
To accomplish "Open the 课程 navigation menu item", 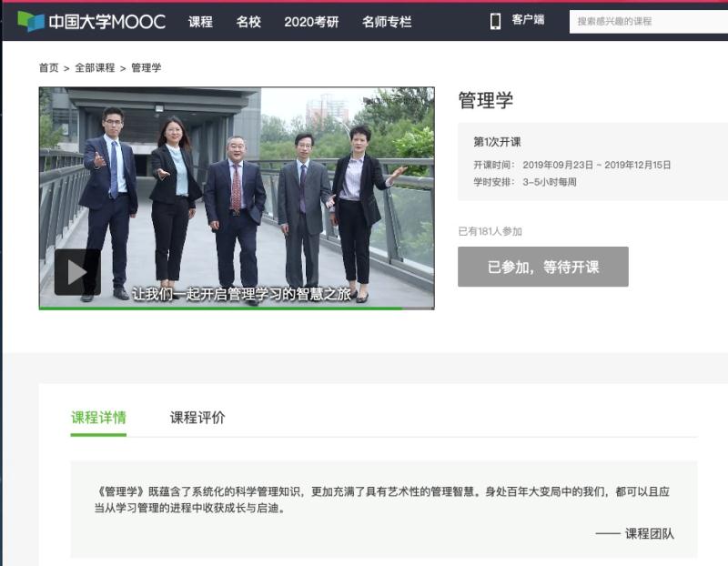I will click(x=200, y=22).
